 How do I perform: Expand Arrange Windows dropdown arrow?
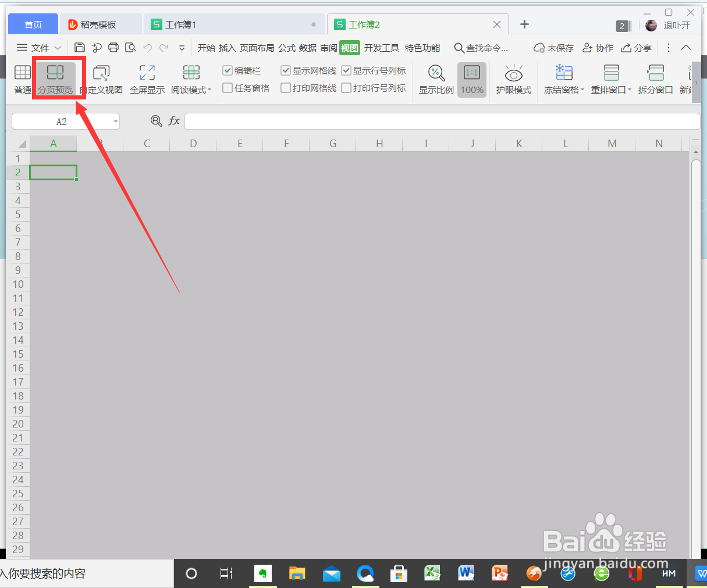pyautogui.click(x=630, y=90)
